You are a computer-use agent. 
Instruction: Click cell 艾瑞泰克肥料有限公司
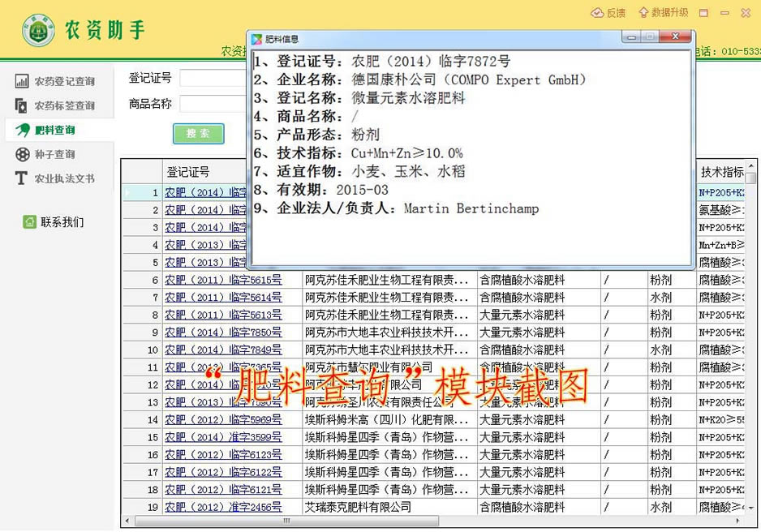tap(389, 507)
